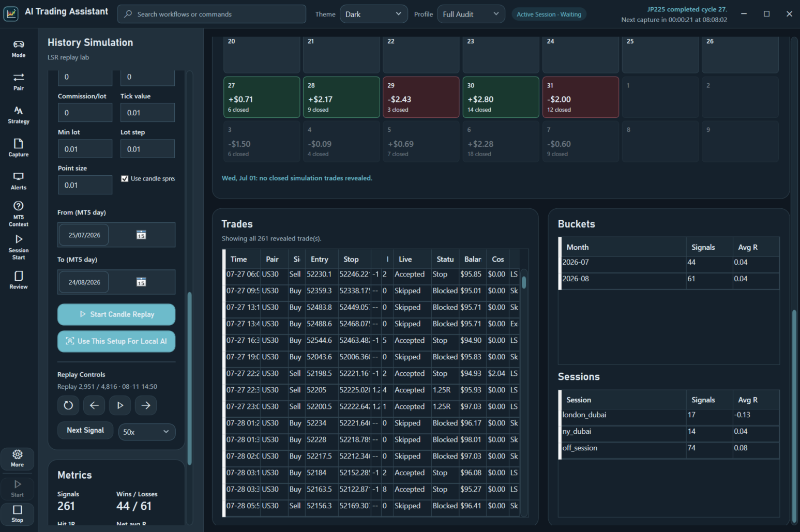This screenshot has height=532, width=800.
Task: Click the Next Signal button
Action: click(x=85, y=430)
